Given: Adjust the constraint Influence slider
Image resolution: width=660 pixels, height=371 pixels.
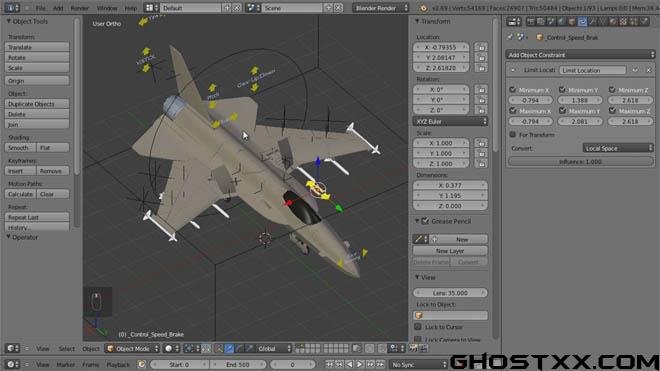Looking at the screenshot, I should click(580, 162).
